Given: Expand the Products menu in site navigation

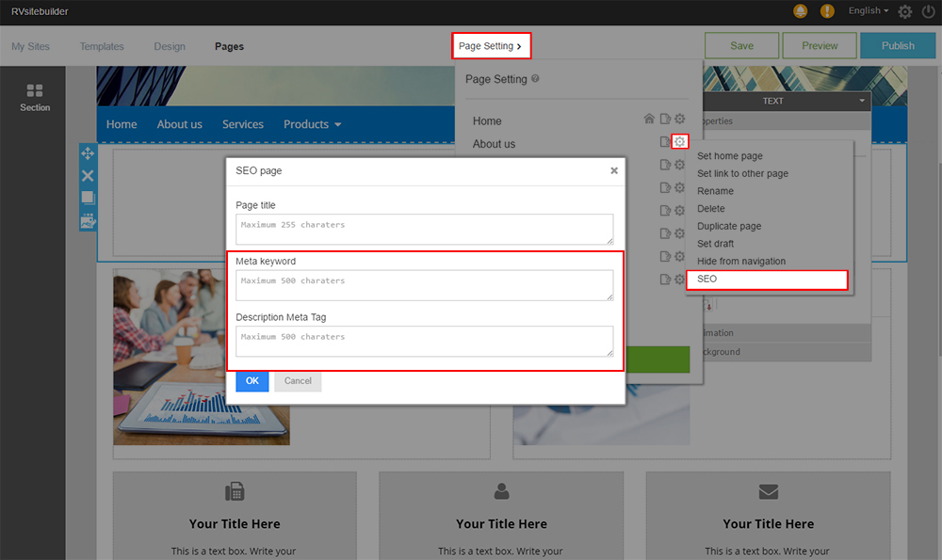Looking at the screenshot, I should tap(312, 124).
